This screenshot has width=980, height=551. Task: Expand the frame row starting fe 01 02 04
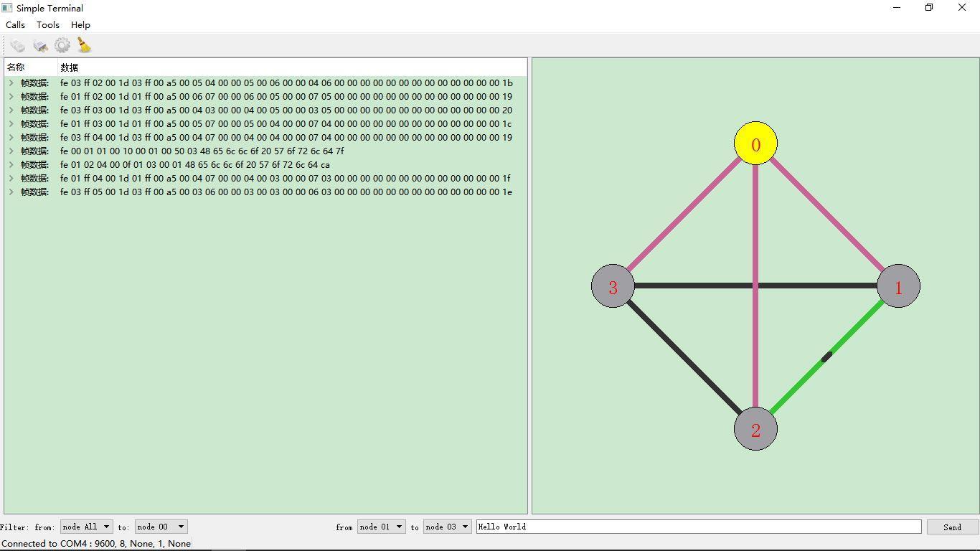11,164
